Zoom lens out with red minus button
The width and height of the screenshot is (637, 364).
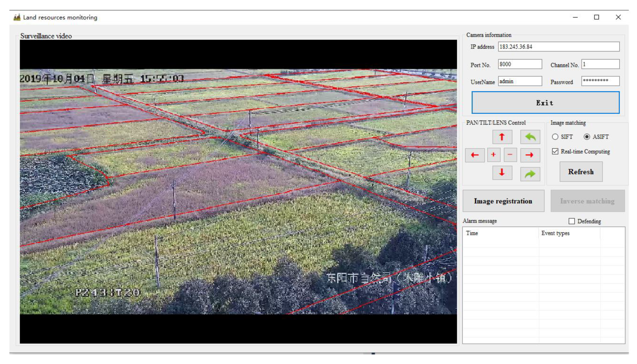[x=510, y=155]
